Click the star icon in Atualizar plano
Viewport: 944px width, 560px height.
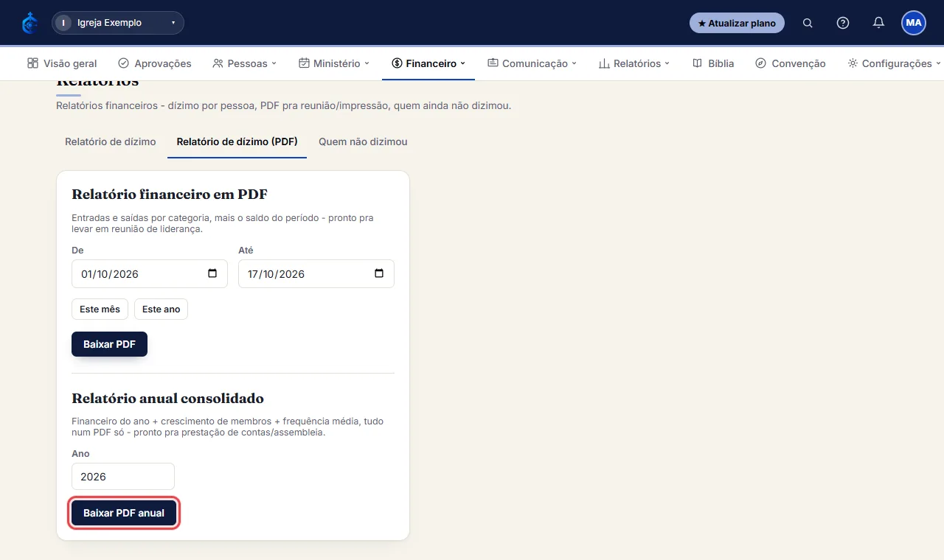(702, 23)
